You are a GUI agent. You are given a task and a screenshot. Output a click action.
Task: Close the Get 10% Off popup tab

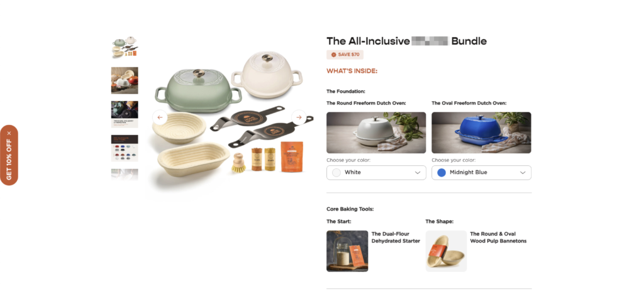coord(9,133)
